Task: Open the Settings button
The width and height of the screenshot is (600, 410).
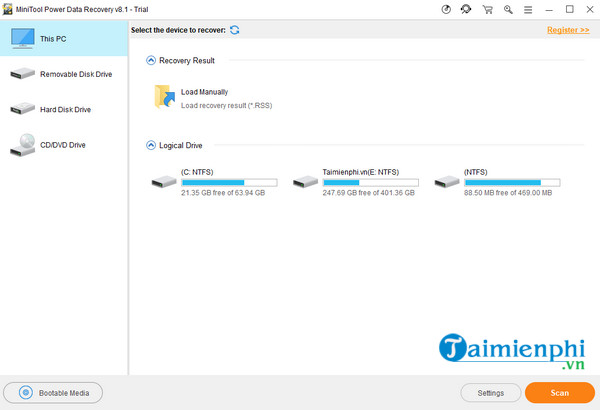Action: point(489,393)
